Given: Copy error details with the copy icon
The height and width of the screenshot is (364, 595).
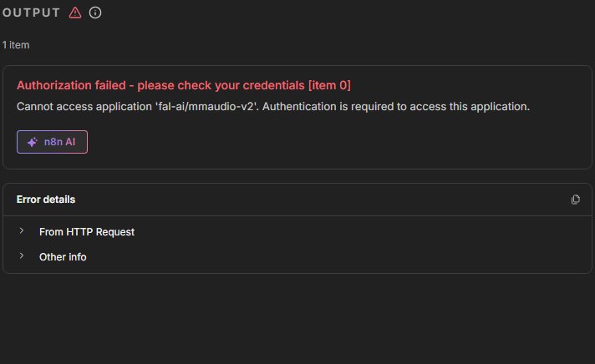Looking at the screenshot, I should point(575,200).
